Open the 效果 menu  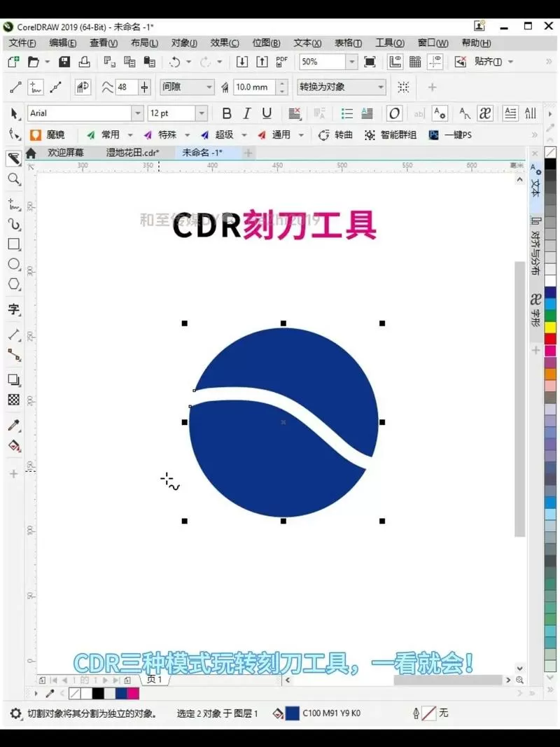(x=225, y=43)
